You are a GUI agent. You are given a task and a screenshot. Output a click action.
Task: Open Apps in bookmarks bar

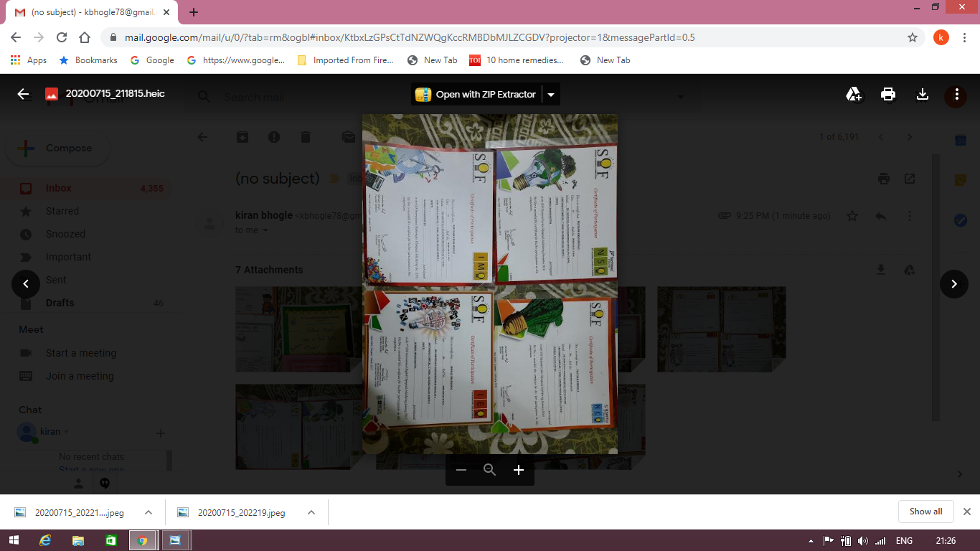(29, 60)
